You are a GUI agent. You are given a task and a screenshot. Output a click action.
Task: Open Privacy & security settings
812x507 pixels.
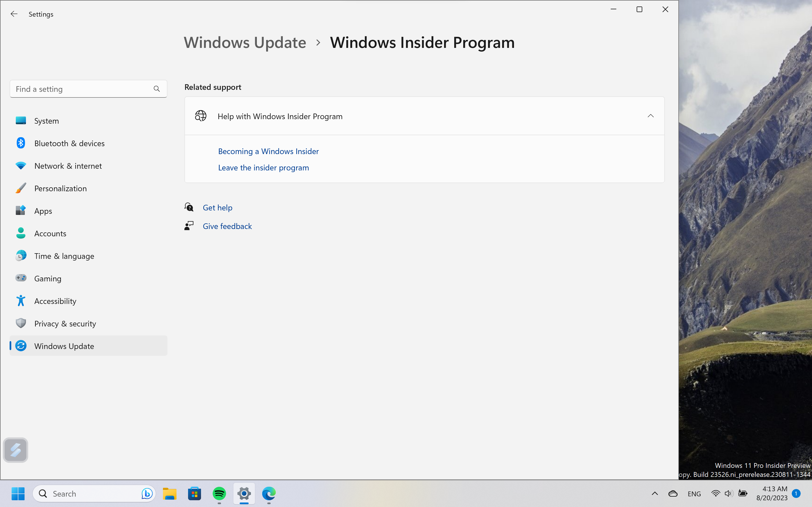(65, 323)
